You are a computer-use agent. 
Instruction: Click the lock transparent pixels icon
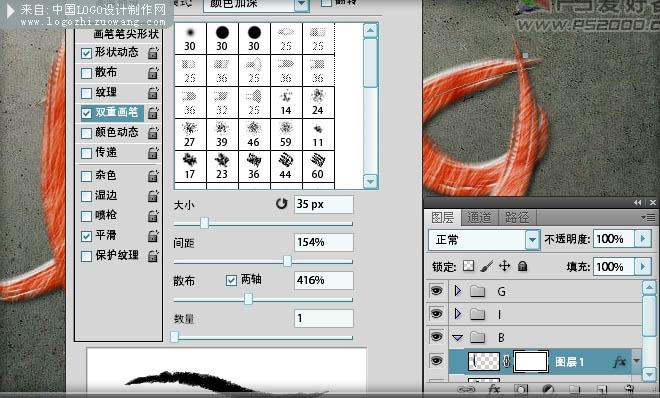point(468,266)
